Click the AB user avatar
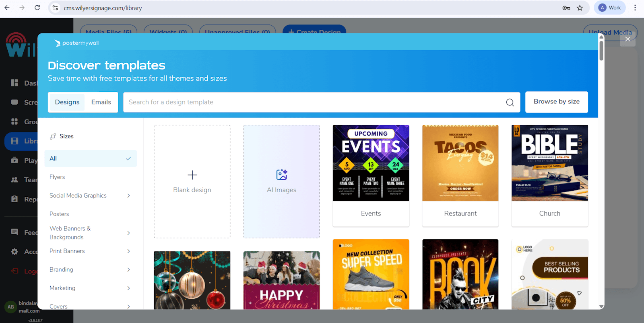 tap(10, 307)
